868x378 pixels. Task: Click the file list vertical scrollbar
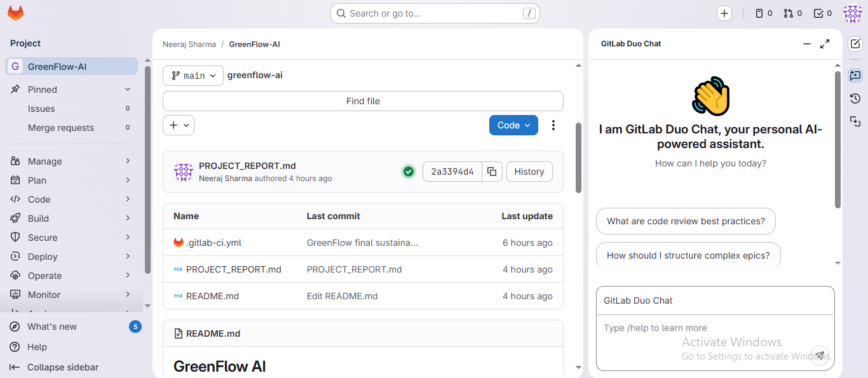pyautogui.click(x=578, y=158)
